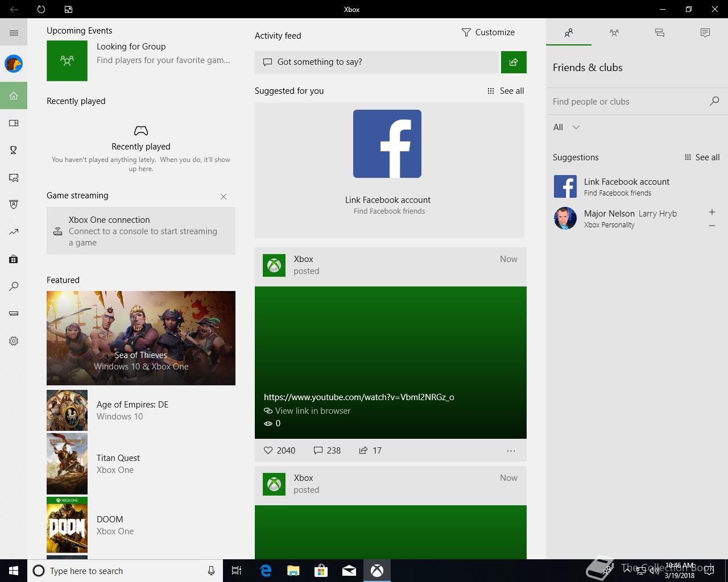
Task: Open Task View on taskbar
Action: [237, 571]
